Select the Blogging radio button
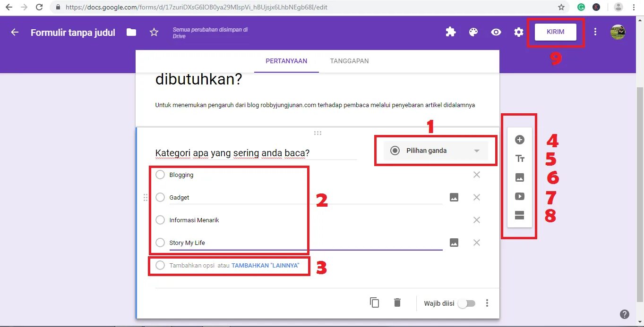Screen dimensions: 644x327 (x=160, y=175)
